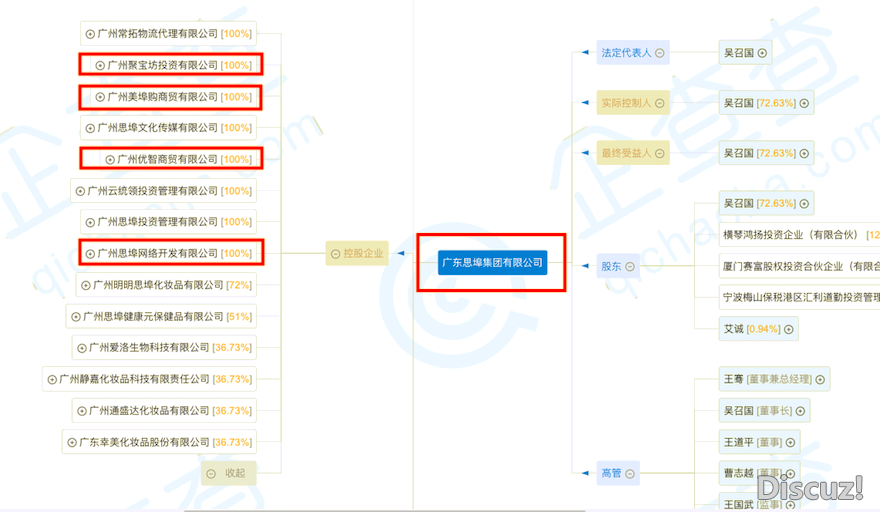Click 艾诚 shareholder name text

click(734, 329)
